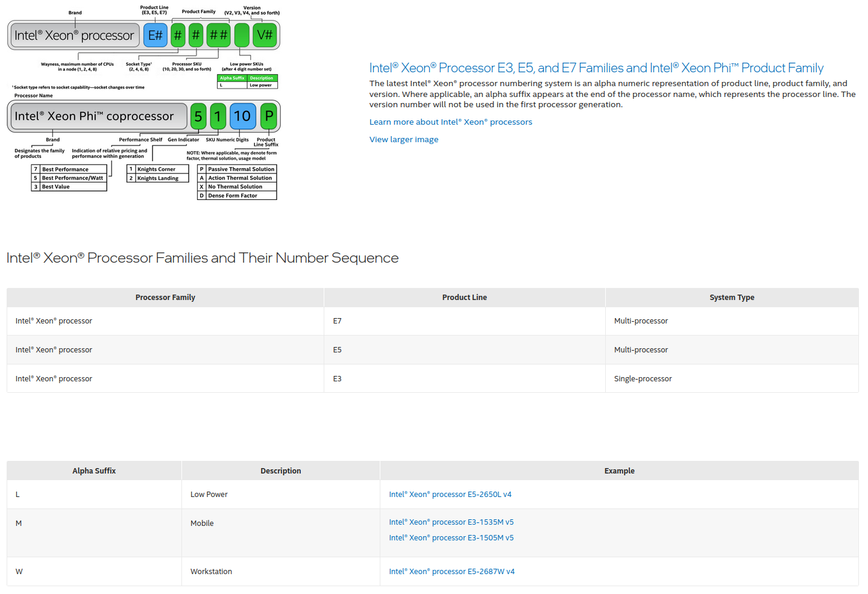Click the paragraph starting 'The latest Intel Xeon'
The image size is (868, 594).
tap(612, 94)
